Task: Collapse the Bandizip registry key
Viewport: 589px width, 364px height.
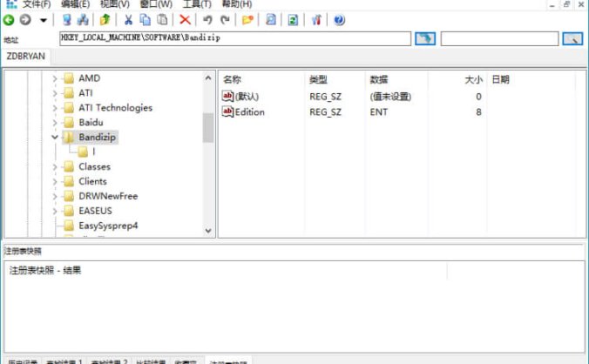Action: click(x=55, y=138)
